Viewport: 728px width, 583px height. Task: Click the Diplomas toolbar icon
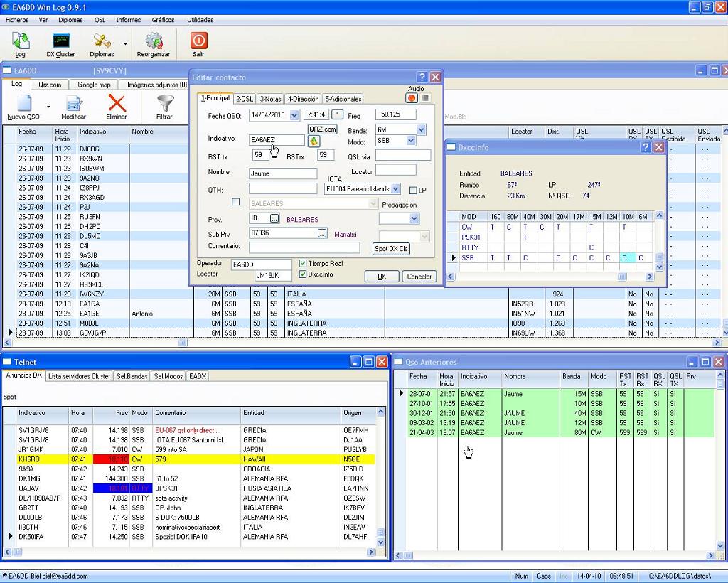(x=102, y=41)
